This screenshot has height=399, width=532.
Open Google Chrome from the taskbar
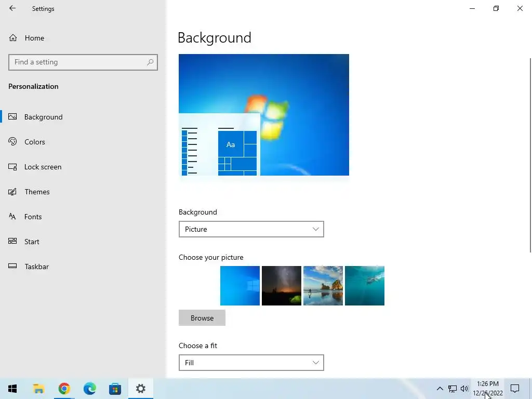(64, 389)
